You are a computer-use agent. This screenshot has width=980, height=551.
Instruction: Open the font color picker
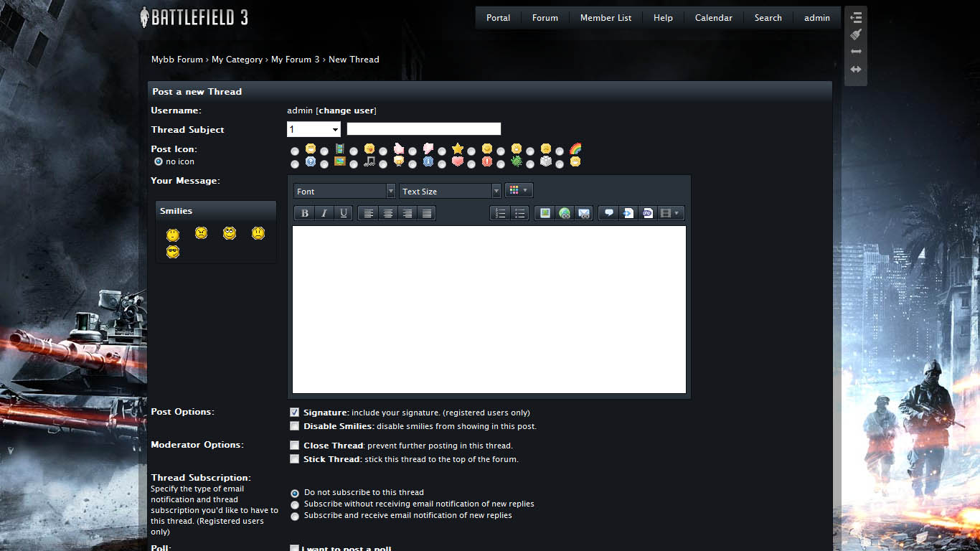(x=519, y=191)
